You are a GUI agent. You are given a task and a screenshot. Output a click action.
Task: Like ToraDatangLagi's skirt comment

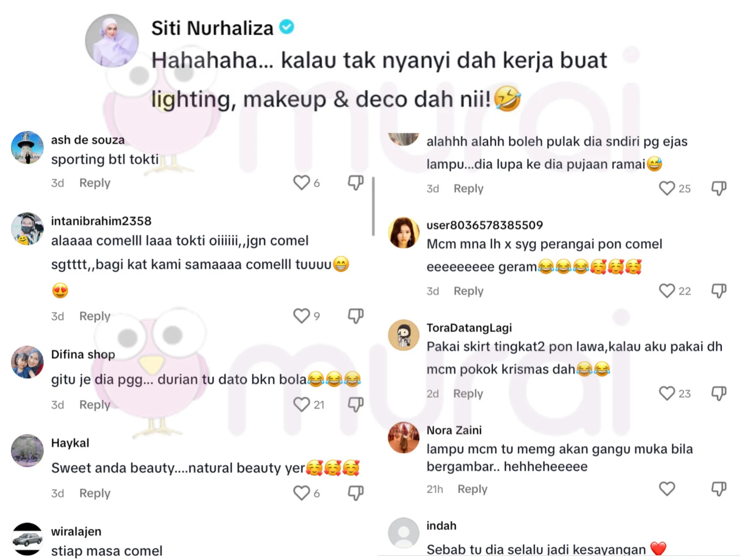667,393
